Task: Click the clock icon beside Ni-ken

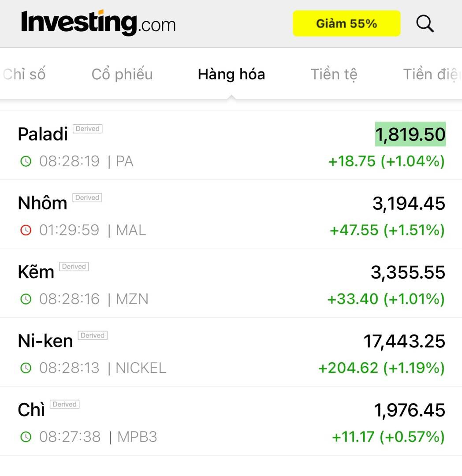Action: 26,368
